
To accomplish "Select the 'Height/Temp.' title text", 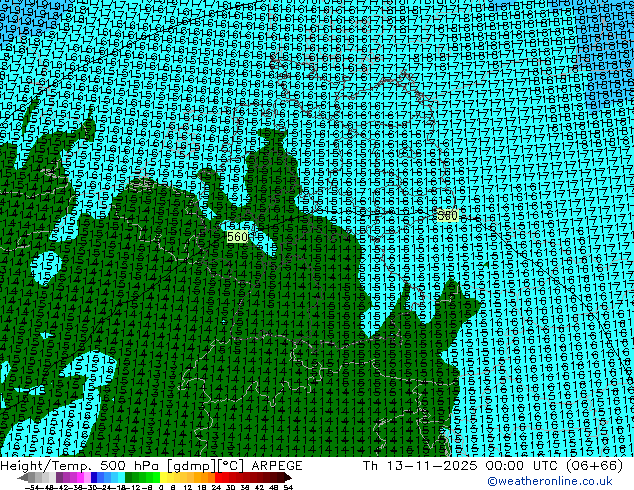I will pos(46,466).
